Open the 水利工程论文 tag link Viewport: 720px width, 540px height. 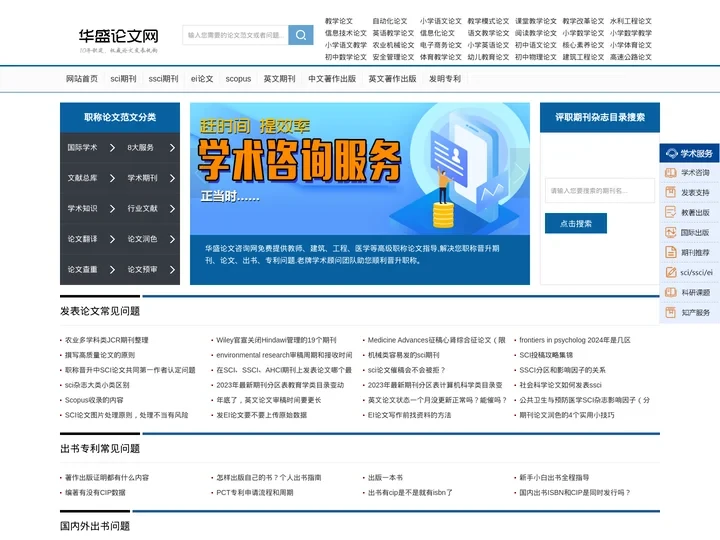pyautogui.click(x=631, y=21)
